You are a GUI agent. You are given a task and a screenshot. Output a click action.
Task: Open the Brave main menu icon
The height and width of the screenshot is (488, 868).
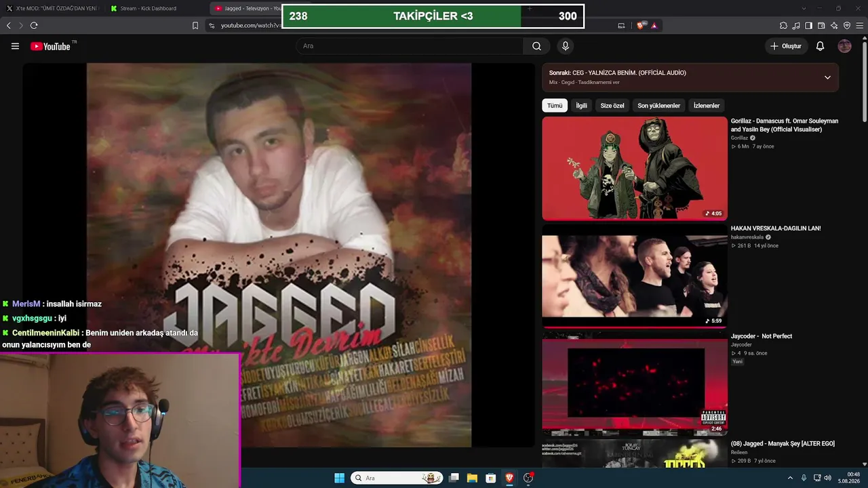point(860,26)
